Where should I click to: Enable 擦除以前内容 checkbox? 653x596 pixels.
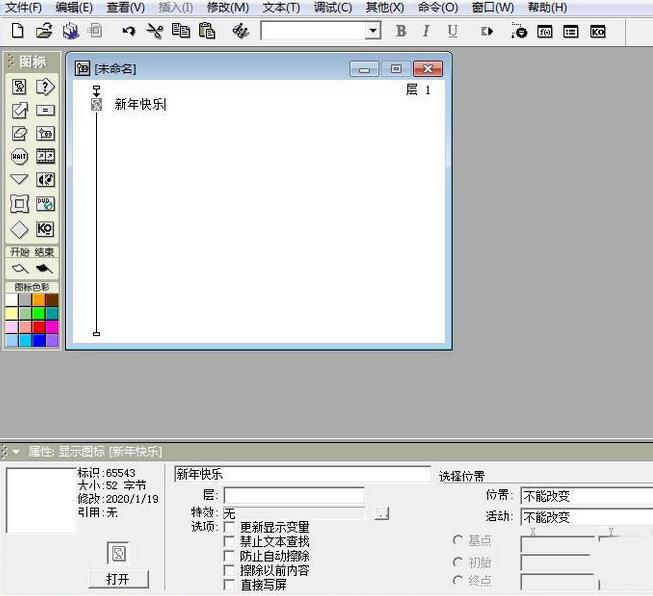229,570
